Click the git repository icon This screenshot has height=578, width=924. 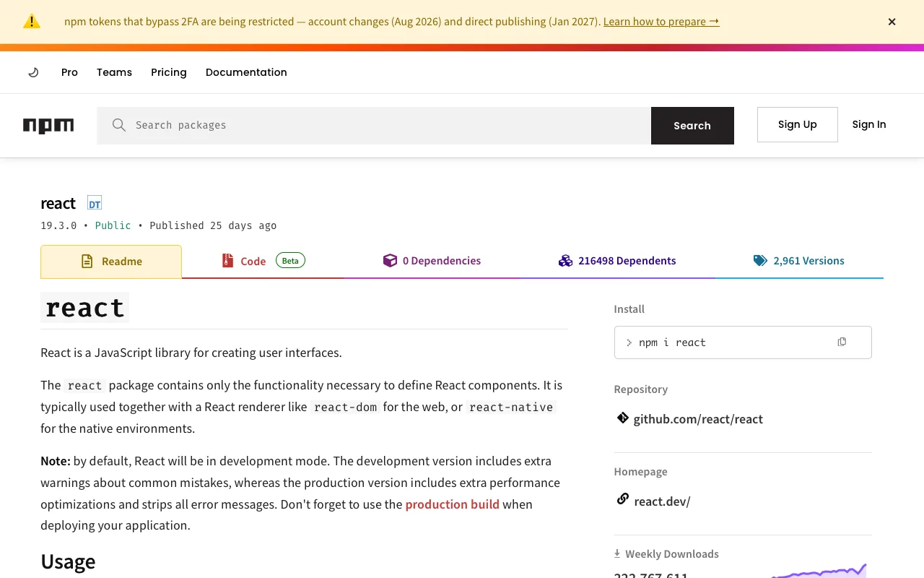622,418
